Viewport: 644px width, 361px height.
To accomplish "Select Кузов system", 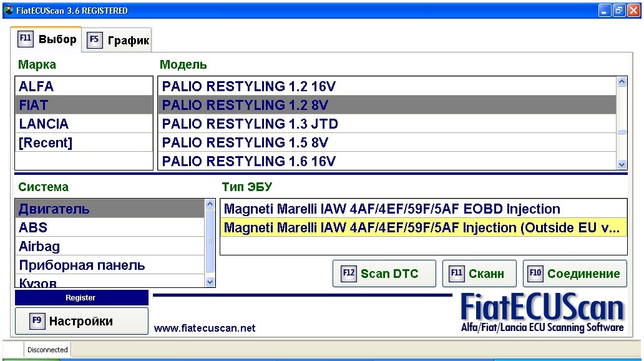I will click(110, 281).
